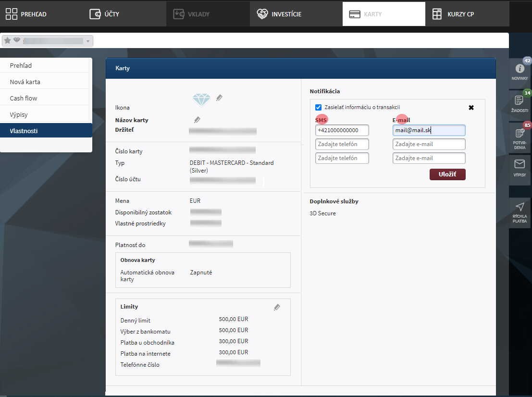Screen dimensions: 532x397
Task: Open Žiadosti requests in right sidebar
Action: click(520, 103)
